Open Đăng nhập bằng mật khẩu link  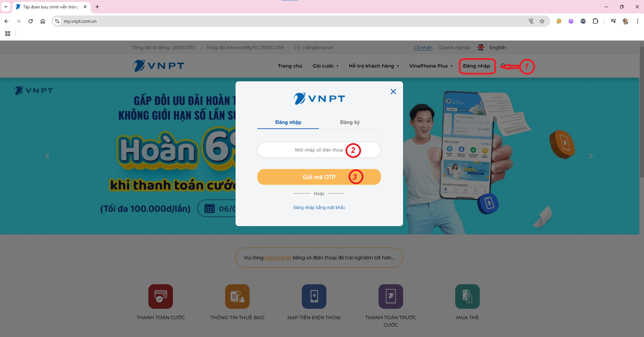(x=319, y=207)
